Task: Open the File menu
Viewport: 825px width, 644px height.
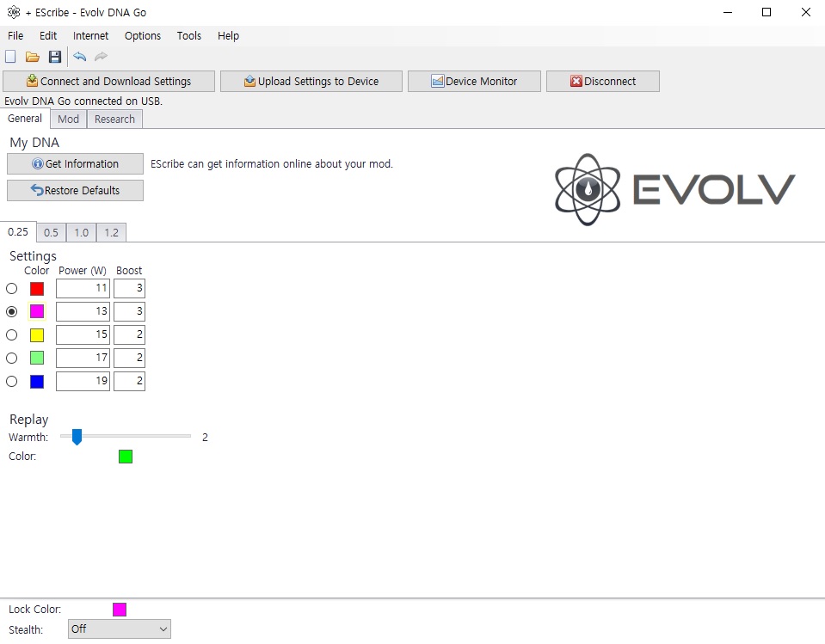Action: (x=15, y=36)
